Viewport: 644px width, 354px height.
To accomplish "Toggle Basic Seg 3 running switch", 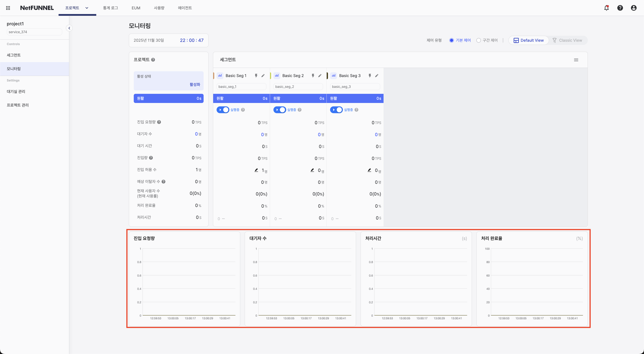I will tap(336, 110).
